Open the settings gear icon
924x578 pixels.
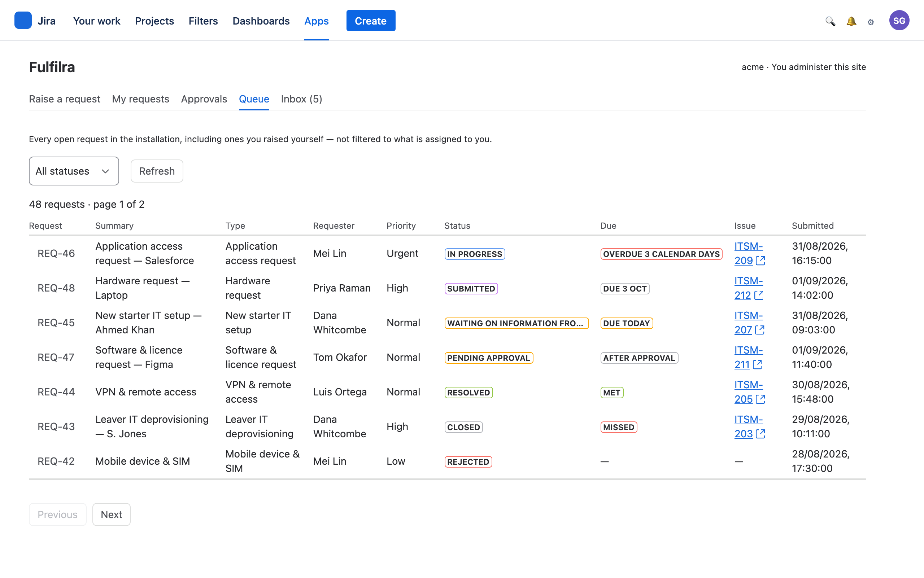[871, 22]
